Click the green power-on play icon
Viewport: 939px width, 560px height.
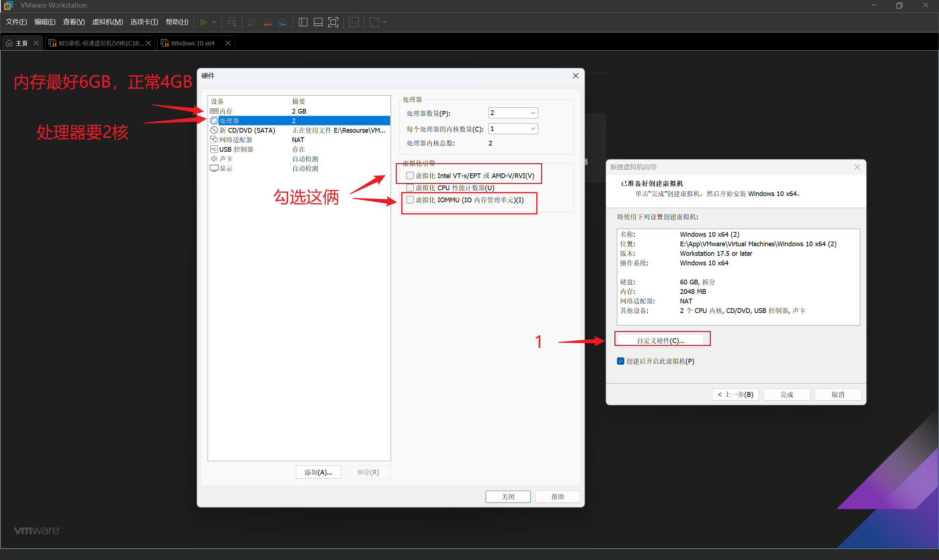pos(204,22)
